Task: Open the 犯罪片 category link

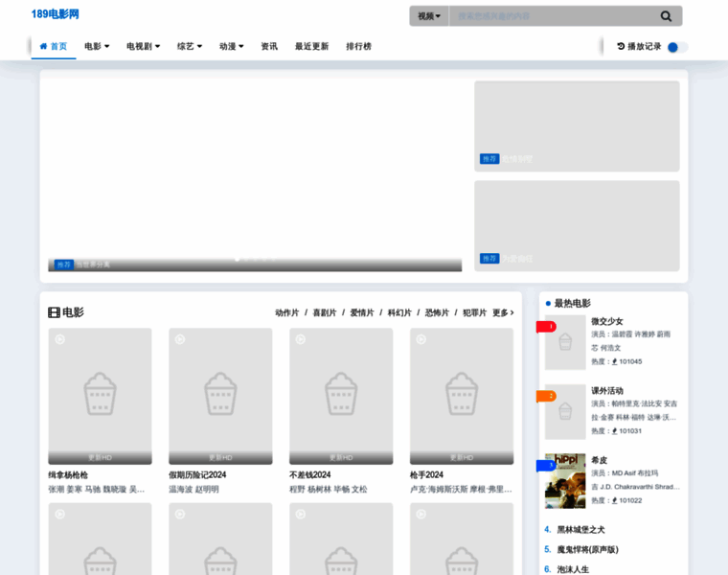Action: point(474,312)
